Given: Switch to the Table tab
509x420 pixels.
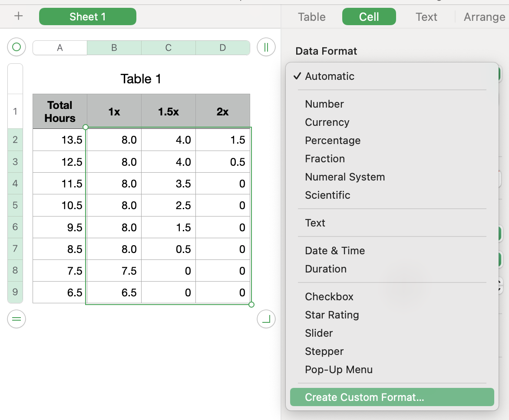Looking at the screenshot, I should (312, 17).
